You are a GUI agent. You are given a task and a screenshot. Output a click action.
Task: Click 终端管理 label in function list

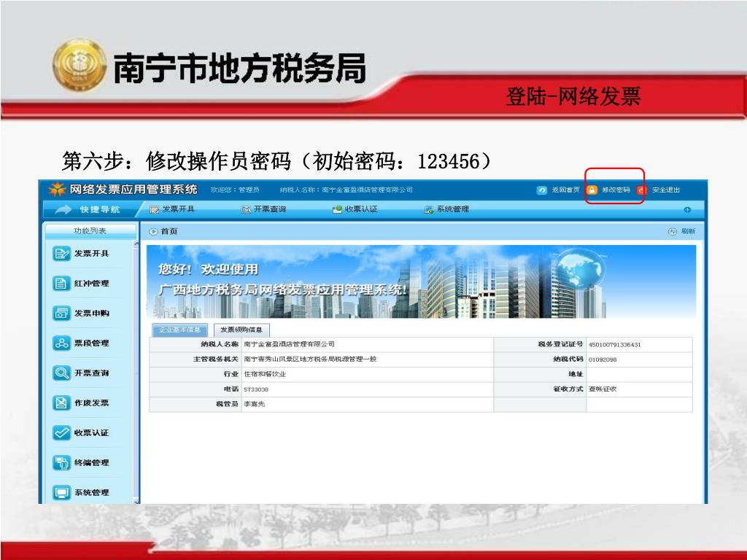91,463
